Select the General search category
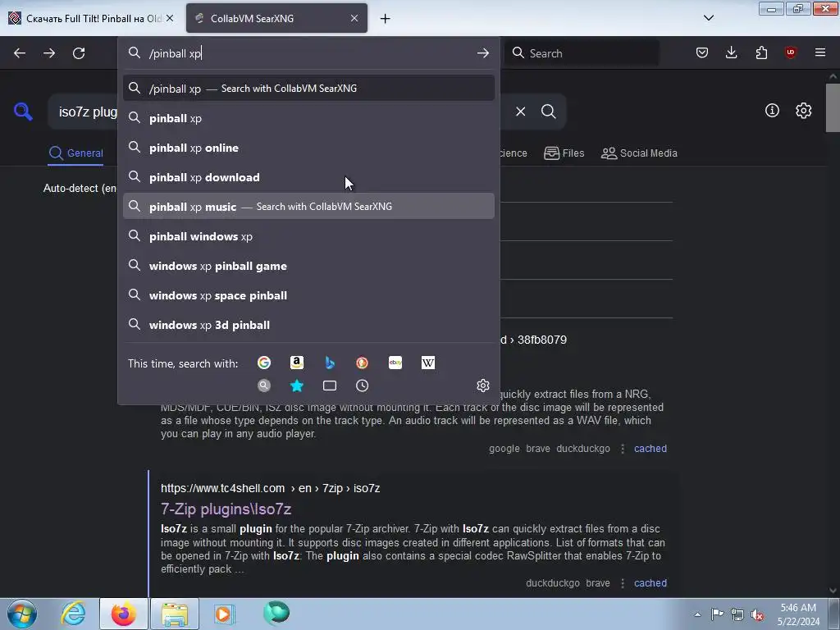840x630 pixels. pos(75,153)
